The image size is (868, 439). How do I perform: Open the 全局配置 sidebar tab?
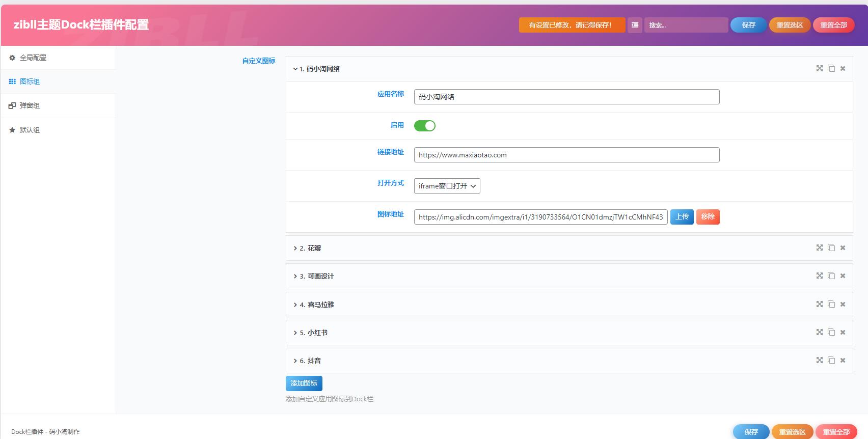coord(33,58)
